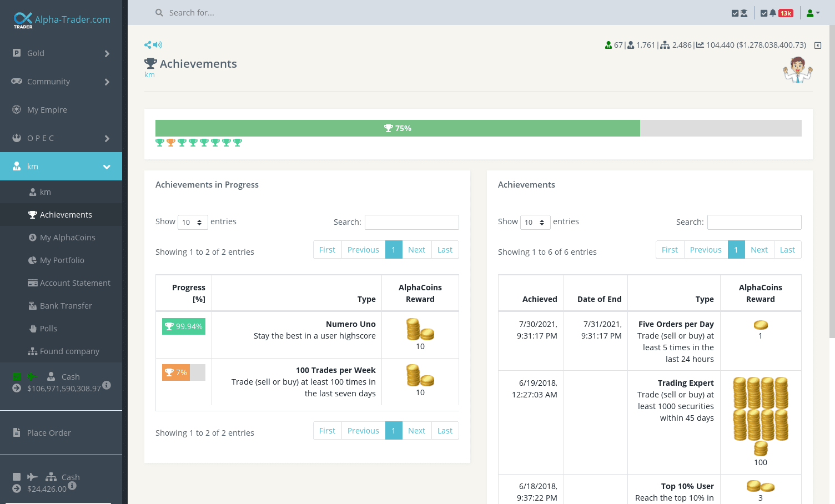Click the chart line icon beside 104,440

point(700,45)
